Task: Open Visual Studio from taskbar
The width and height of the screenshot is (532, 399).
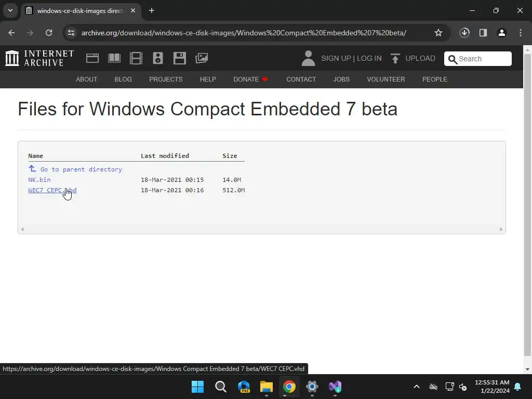Action: (335, 387)
